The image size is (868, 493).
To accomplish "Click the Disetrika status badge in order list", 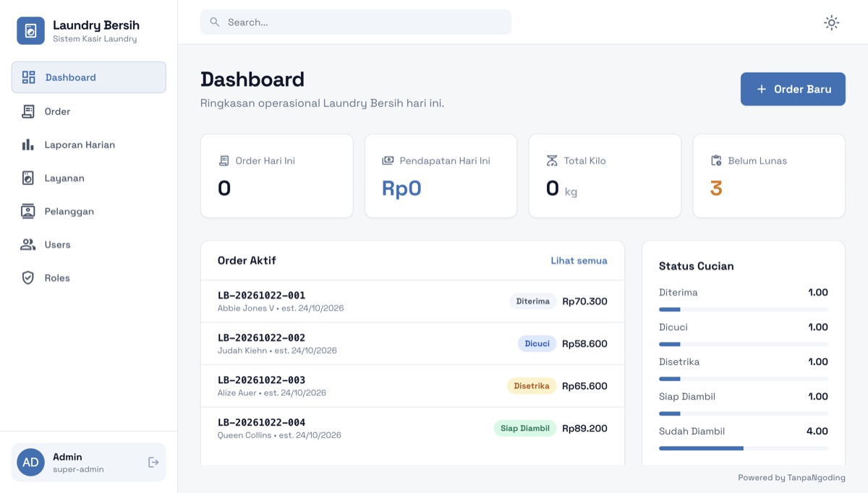I will click(532, 386).
